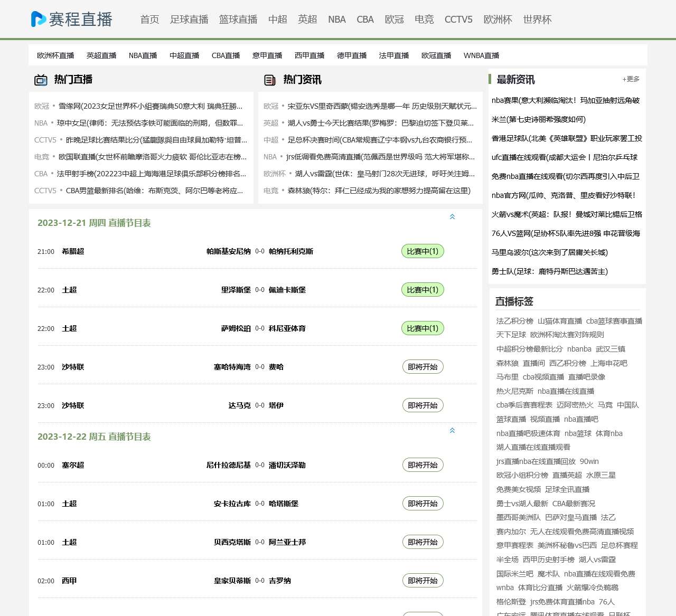Click the 赛程直播 site logo
Image resolution: width=676 pixels, height=616 pixels.
pos(71,19)
